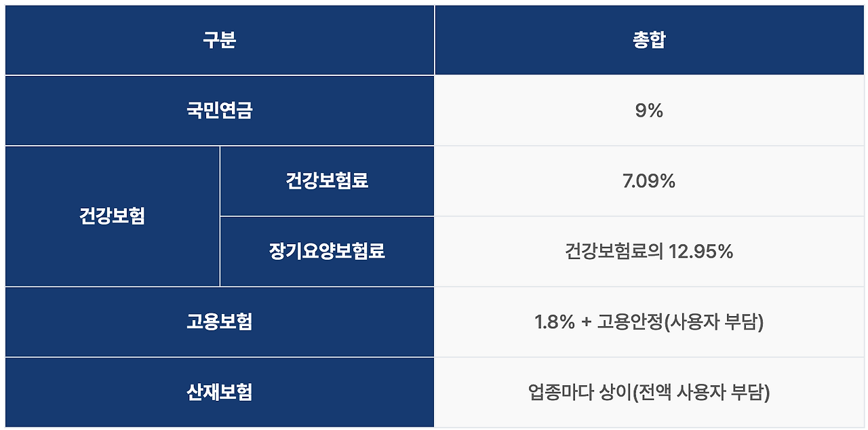Click the 구분 header cell
The width and height of the screenshot is (868, 430).
pos(219,40)
